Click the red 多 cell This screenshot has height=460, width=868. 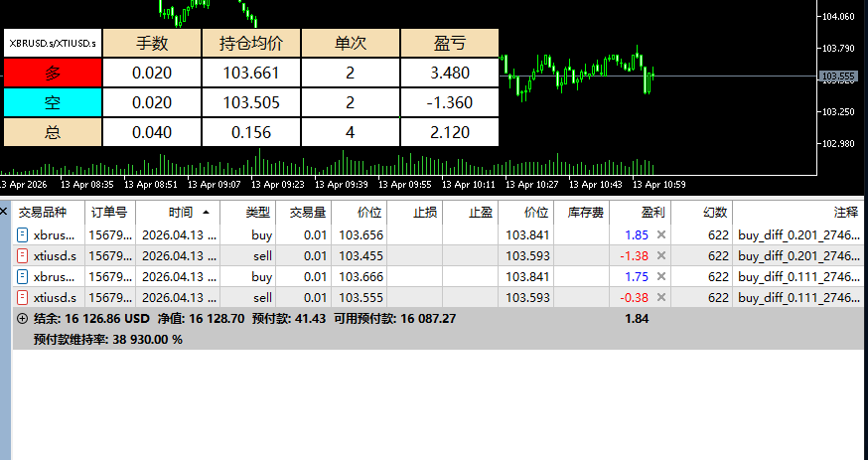click(x=53, y=74)
